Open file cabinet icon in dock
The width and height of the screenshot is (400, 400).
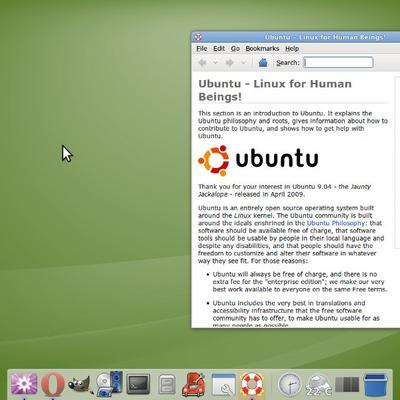click(x=166, y=385)
